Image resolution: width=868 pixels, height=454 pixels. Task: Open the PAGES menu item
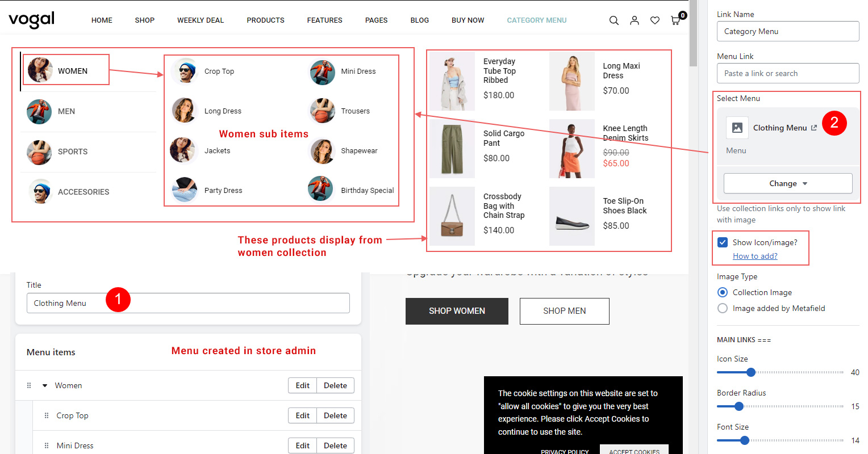(x=377, y=20)
